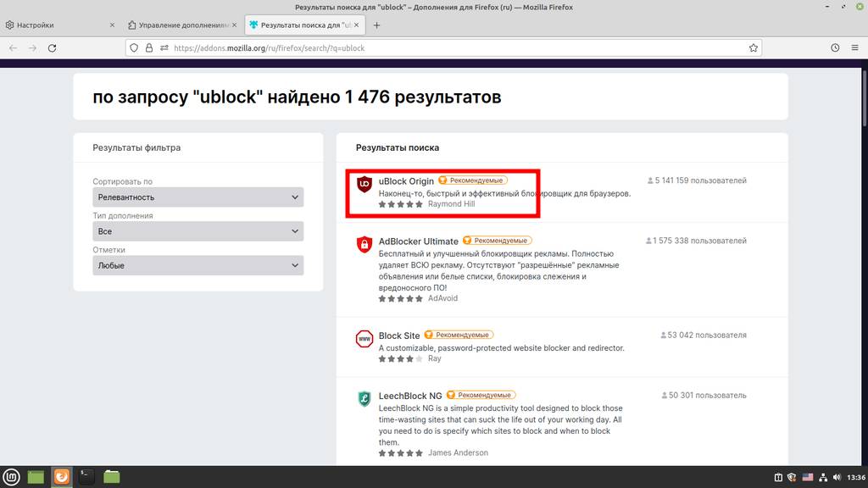
Task: Reload the page with the refresh button
Action: 53,48
